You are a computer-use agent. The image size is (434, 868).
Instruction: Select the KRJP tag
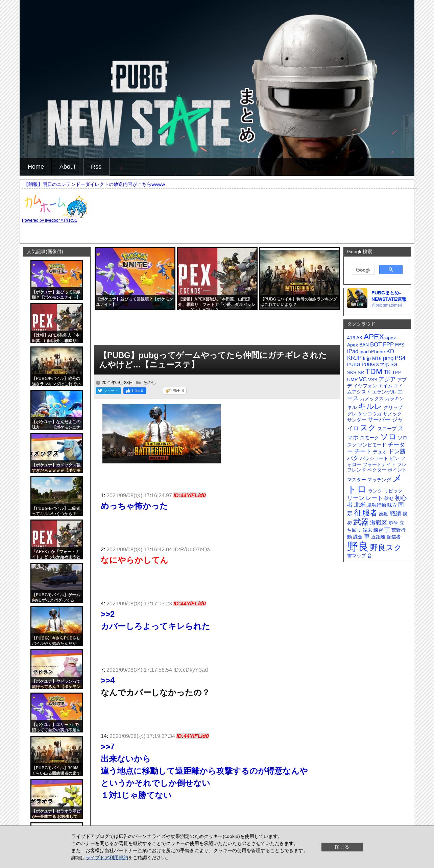tap(354, 358)
